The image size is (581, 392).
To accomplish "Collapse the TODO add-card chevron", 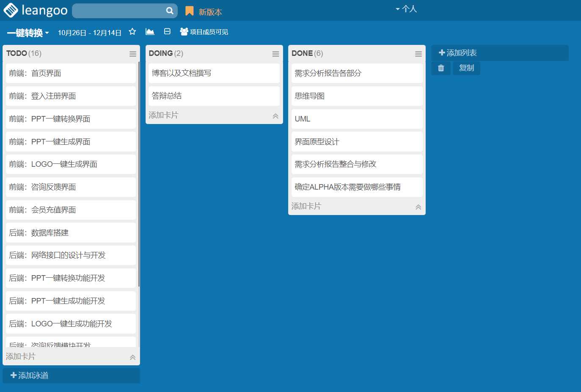I will (132, 357).
